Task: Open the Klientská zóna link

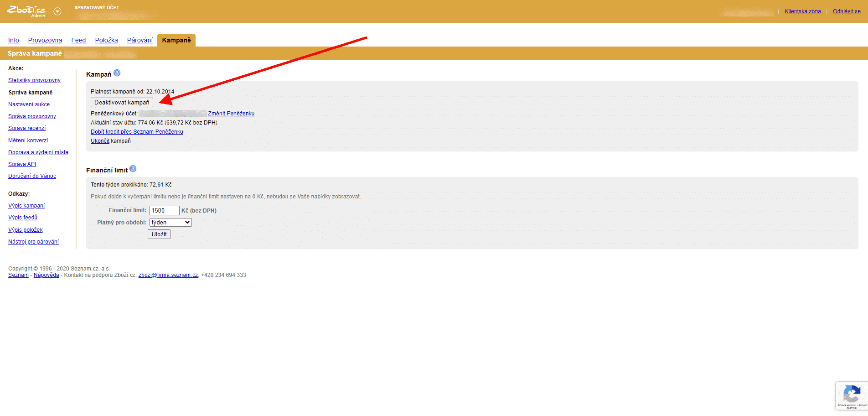Action: [802, 11]
